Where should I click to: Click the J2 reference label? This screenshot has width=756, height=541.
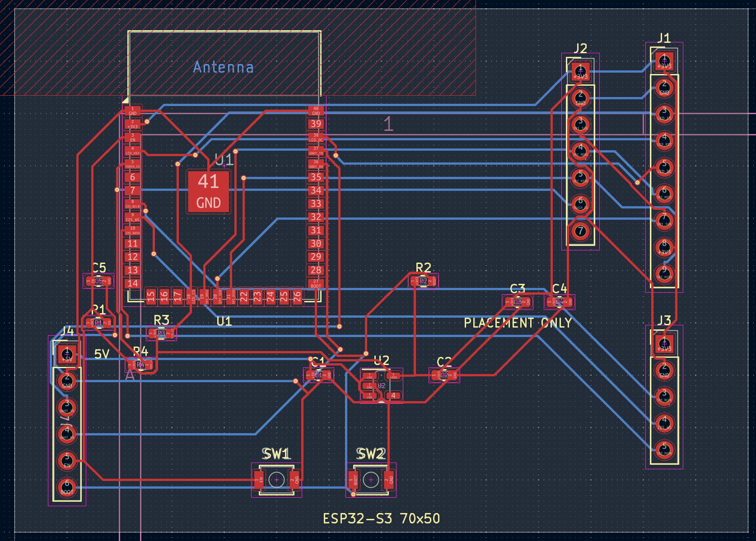click(x=580, y=48)
